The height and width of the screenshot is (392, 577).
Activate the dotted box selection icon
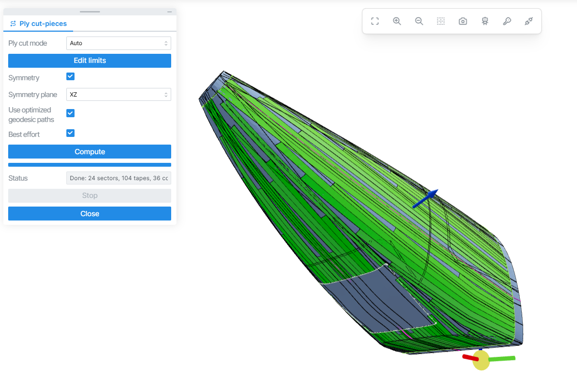[441, 21]
